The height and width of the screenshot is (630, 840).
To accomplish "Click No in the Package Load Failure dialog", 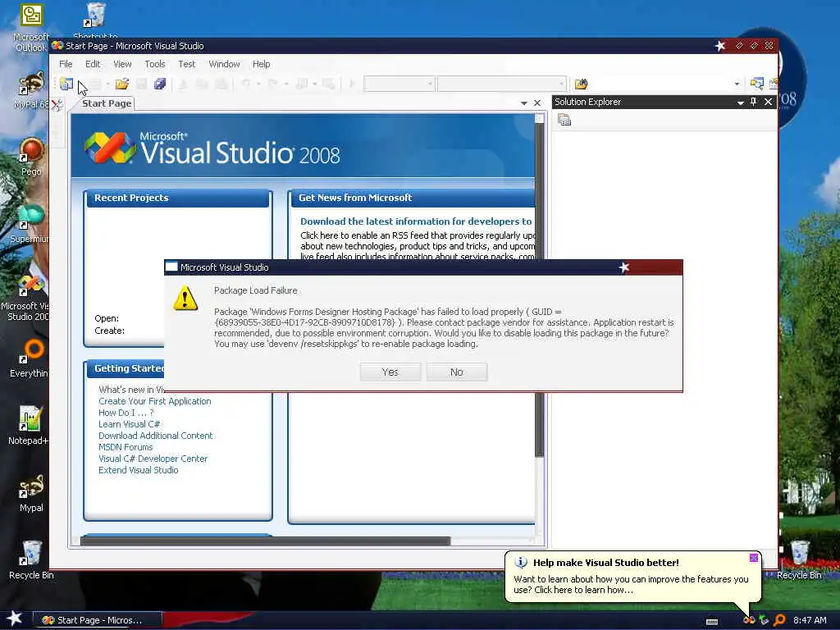I will coord(456,372).
